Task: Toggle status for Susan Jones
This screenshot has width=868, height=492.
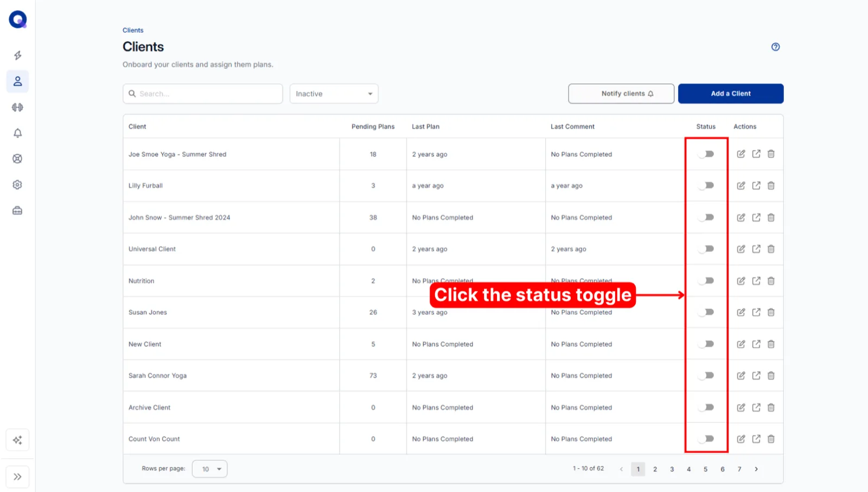Action: click(x=706, y=312)
